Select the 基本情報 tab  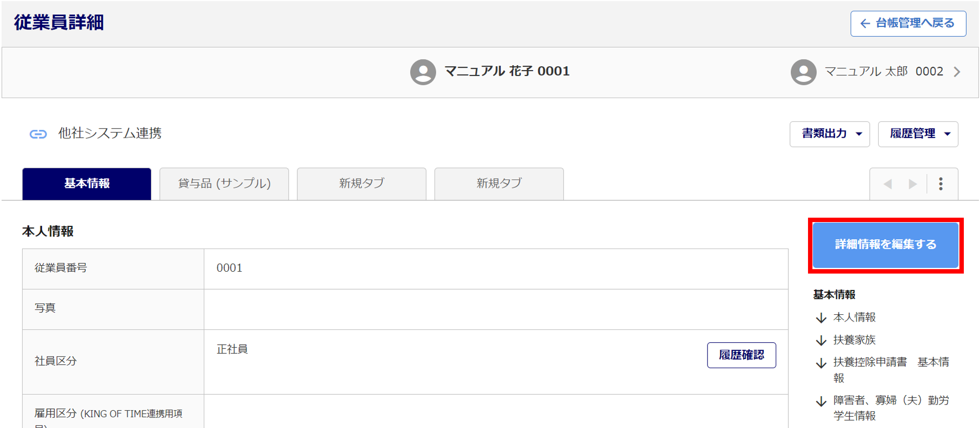tap(87, 184)
